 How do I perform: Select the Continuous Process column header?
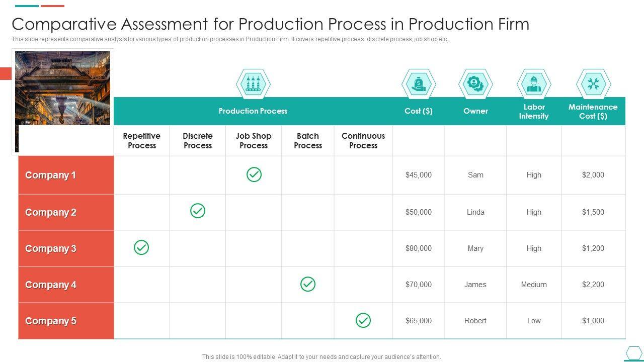[363, 141]
